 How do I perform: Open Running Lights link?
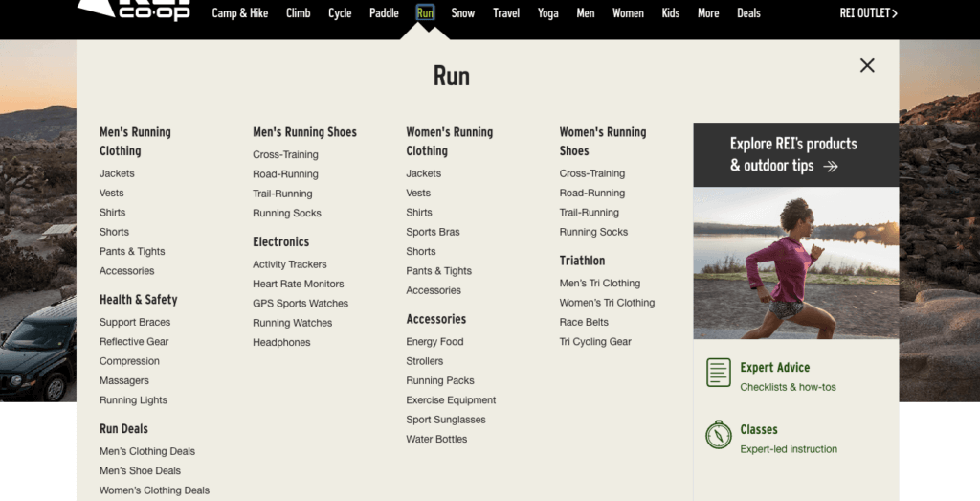pyautogui.click(x=133, y=399)
